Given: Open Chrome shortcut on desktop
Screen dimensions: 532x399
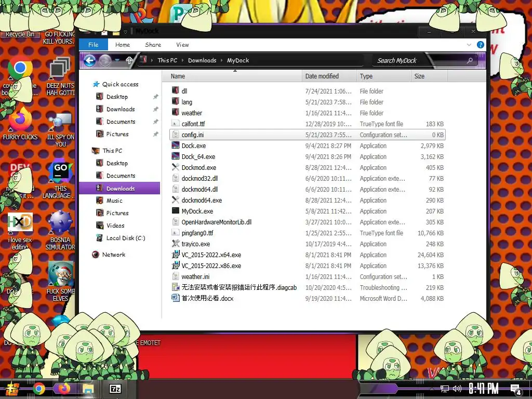Looking at the screenshot, I should click(x=20, y=68).
